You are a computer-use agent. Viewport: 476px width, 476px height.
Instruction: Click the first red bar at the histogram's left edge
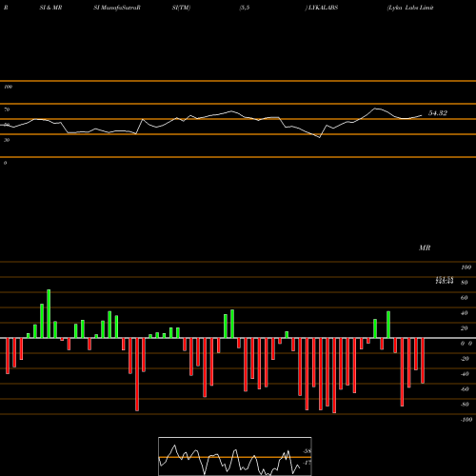(x=8, y=356)
